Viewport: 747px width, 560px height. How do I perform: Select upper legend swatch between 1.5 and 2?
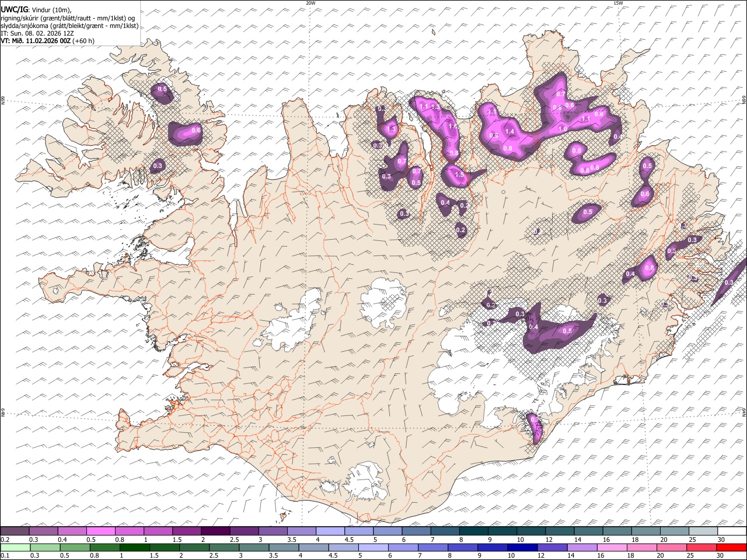tap(187, 531)
